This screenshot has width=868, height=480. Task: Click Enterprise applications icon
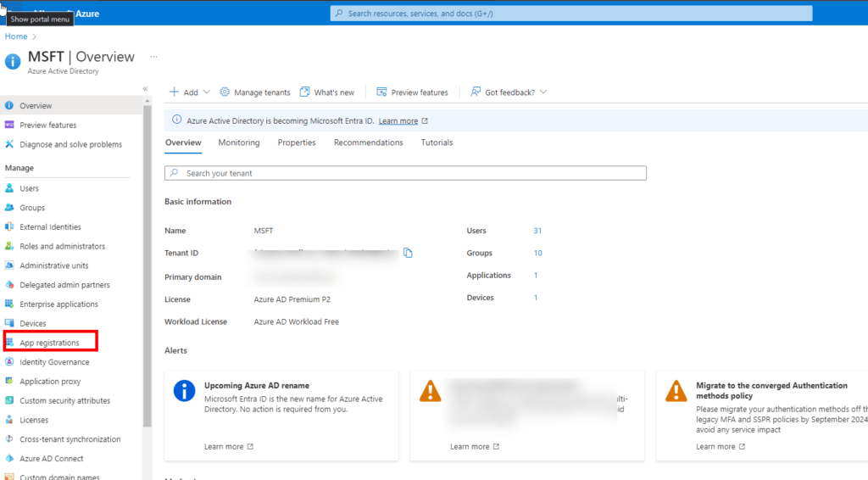point(9,304)
